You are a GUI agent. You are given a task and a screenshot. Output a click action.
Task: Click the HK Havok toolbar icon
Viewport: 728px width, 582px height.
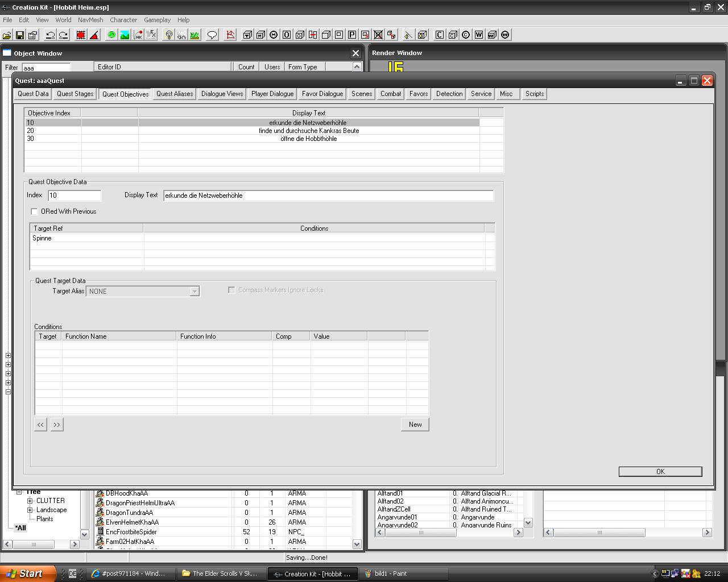138,35
